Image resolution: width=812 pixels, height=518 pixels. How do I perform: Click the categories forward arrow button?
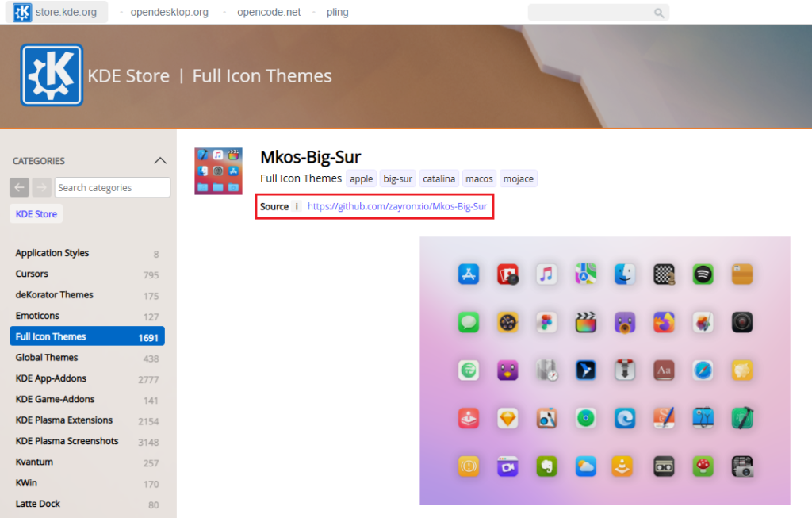[41, 187]
